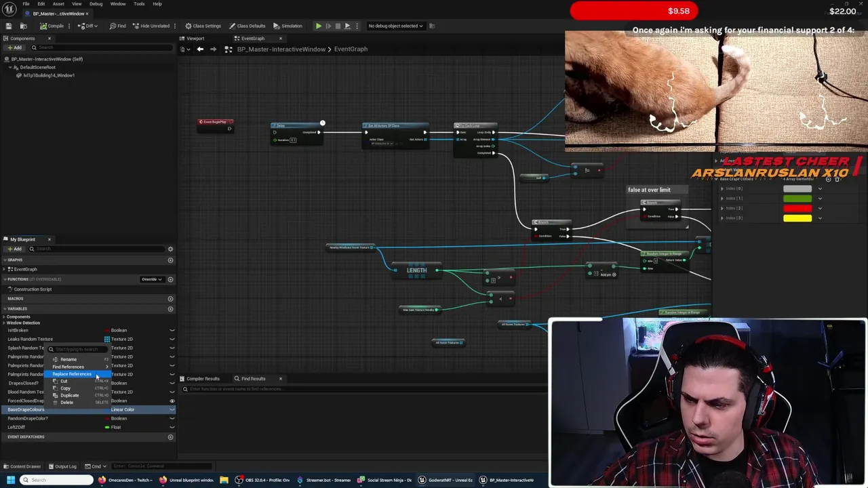Viewport: 868px width, 488px height.
Task: Collapse the Variables section
Action: click(5, 309)
